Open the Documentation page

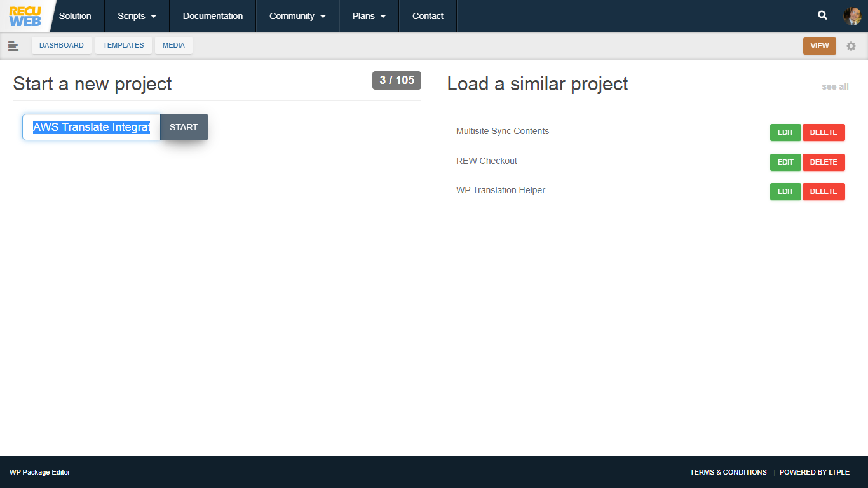tap(213, 16)
